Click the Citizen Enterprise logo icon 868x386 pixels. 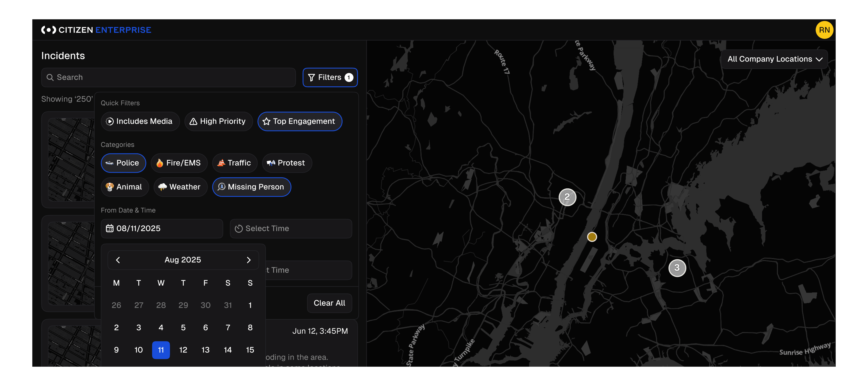[48, 30]
